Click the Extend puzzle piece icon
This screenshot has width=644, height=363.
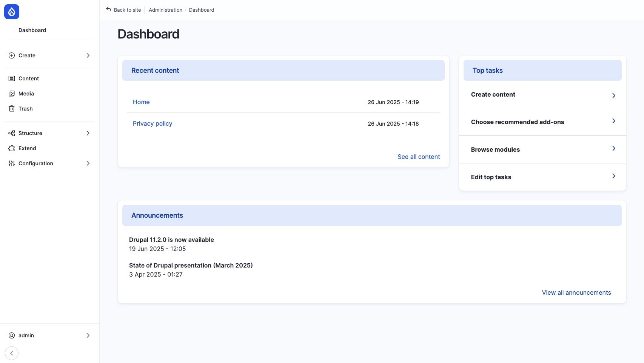12,148
